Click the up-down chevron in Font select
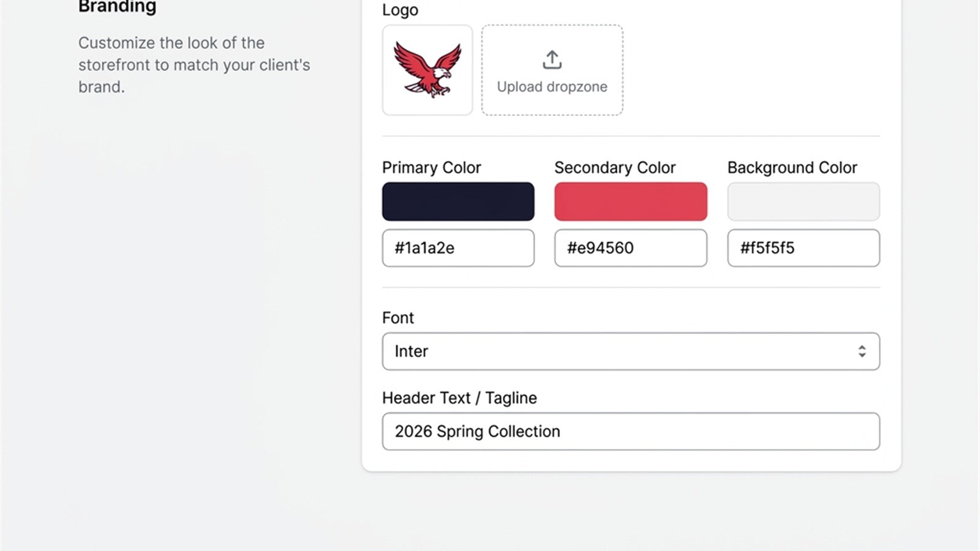The height and width of the screenshot is (551, 980). (x=862, y=351)
